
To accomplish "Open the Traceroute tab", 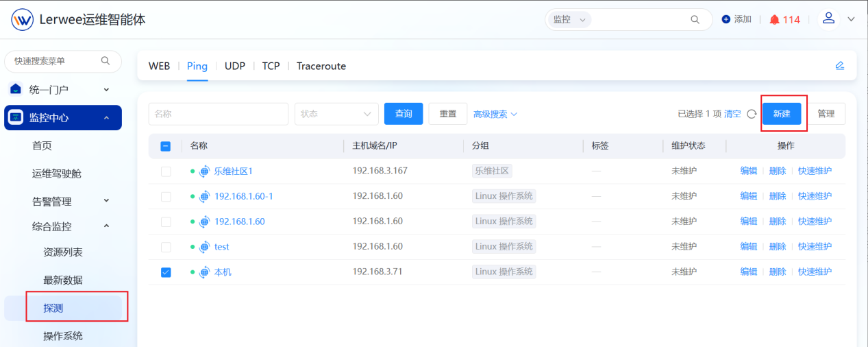I will point(321,66).
